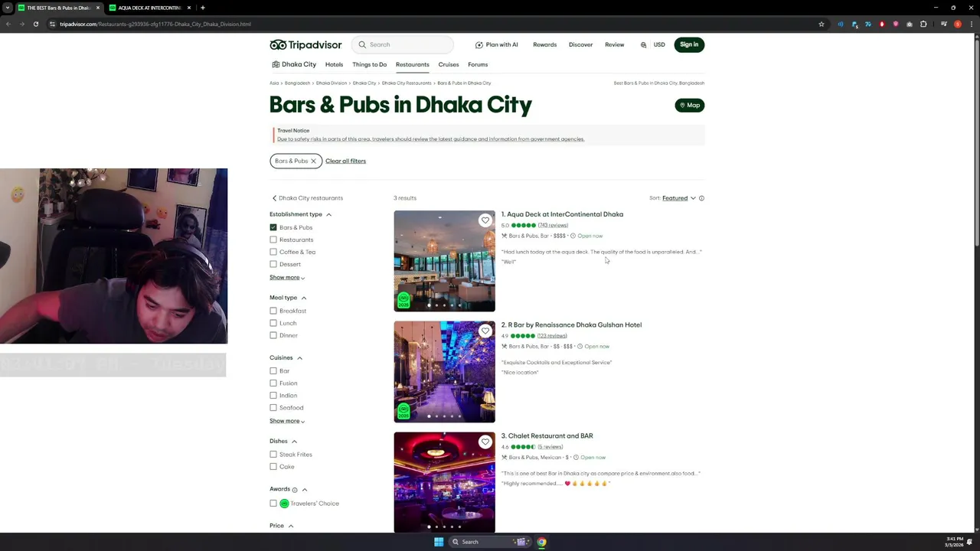The height and width of the screenshot is (551, 980).
Task: Open a new browser tab with plus
Action: click(x=202, y=8)
